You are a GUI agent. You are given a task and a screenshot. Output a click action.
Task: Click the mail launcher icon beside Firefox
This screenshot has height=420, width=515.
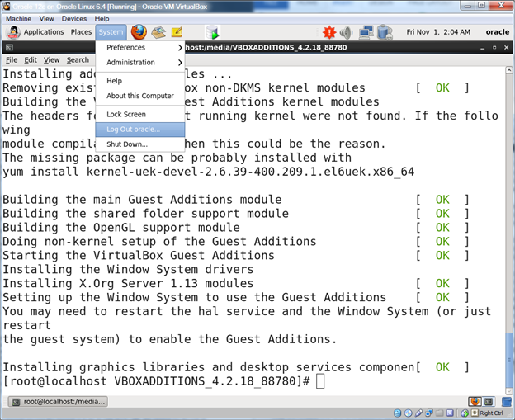click(158, 32)
